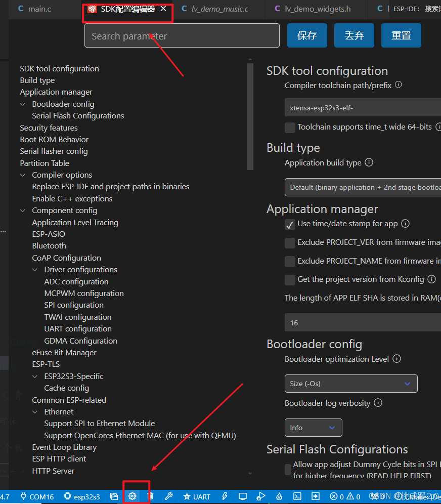441x504 pixels.
Task: Enable Exclude PROJECT_NAME from firmware image
Action: pos(290,261)
